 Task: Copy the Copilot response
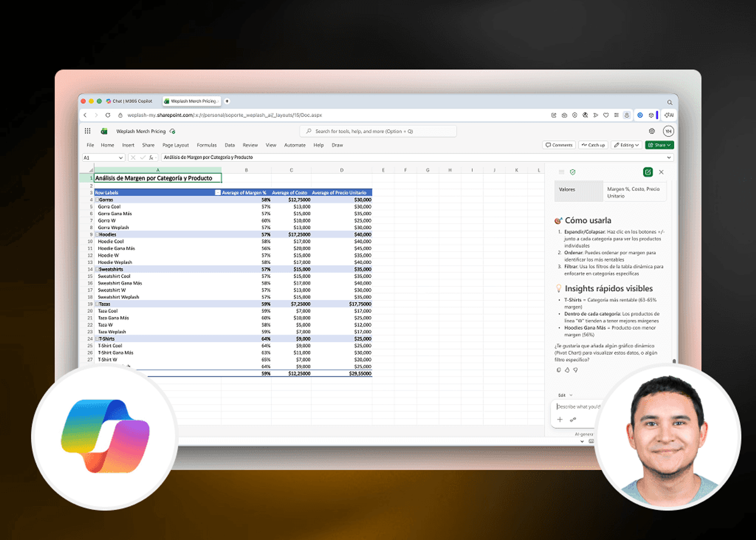[559, 370]
